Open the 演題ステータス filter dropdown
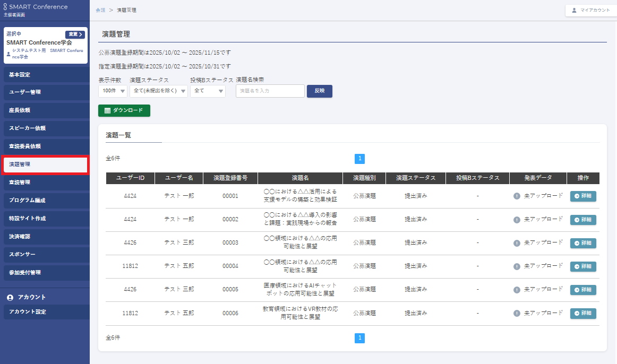Viewport: 617px width, 364px height. pos(158,91)
